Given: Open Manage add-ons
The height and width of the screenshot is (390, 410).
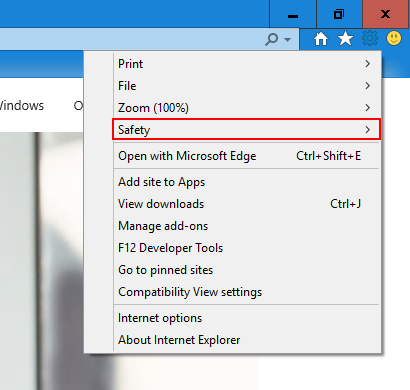Looking at the screenshot, I should [247, 226].
